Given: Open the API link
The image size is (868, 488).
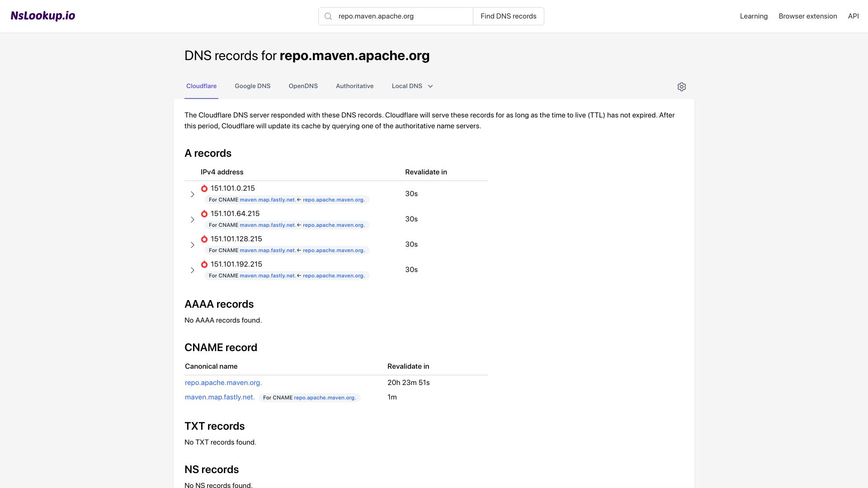Looking at the screenshot, I should coord(853,16).
